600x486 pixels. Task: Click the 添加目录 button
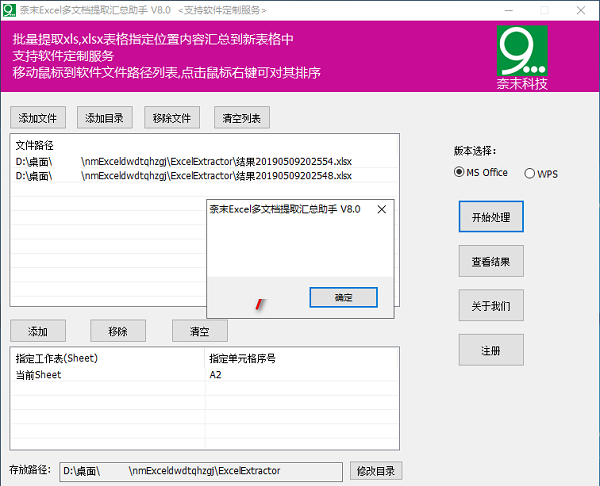pyautogui.click(x=105, y=117)
